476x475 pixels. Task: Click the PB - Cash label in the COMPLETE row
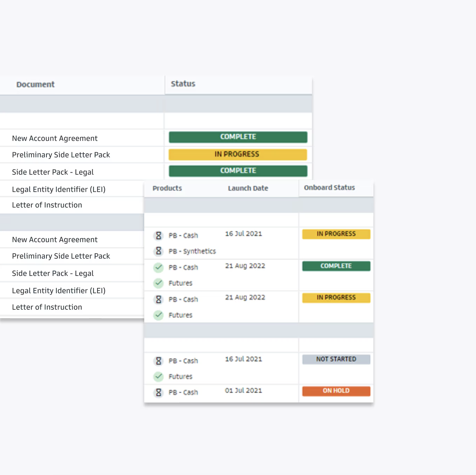click(x=183, y=267)
